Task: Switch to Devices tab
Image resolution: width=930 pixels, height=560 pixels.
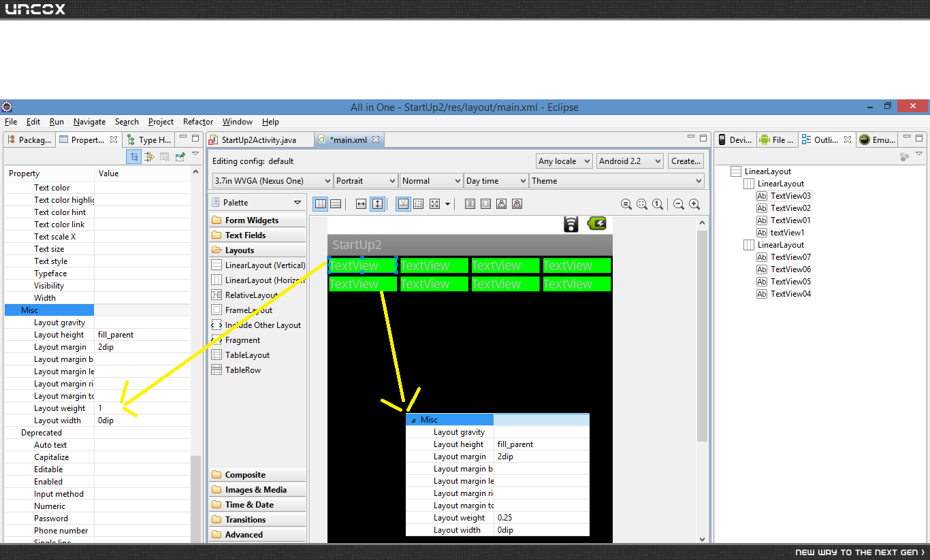Action: 735,139
